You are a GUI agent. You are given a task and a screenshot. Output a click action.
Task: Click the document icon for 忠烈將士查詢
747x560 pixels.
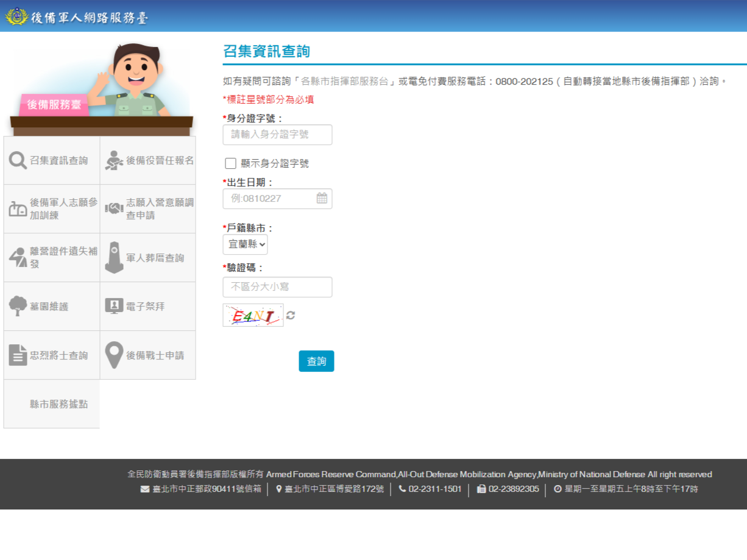click(17, 354)
